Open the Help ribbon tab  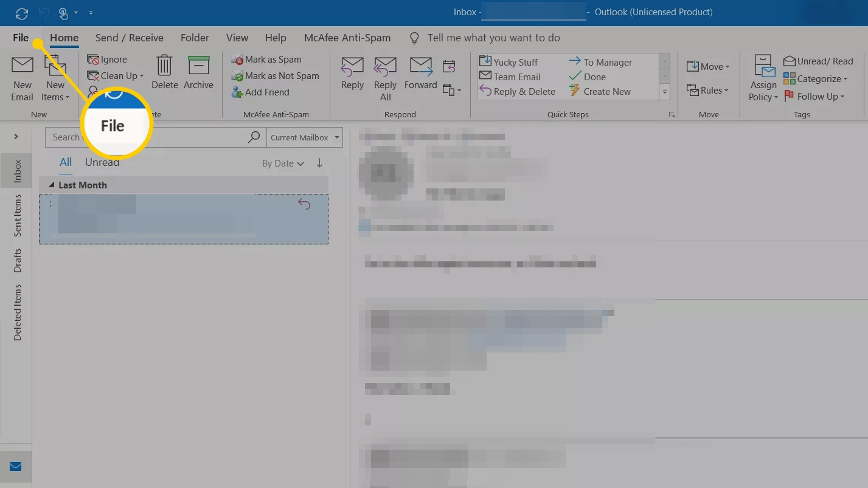pyautogui.click(x=276, y=38)
